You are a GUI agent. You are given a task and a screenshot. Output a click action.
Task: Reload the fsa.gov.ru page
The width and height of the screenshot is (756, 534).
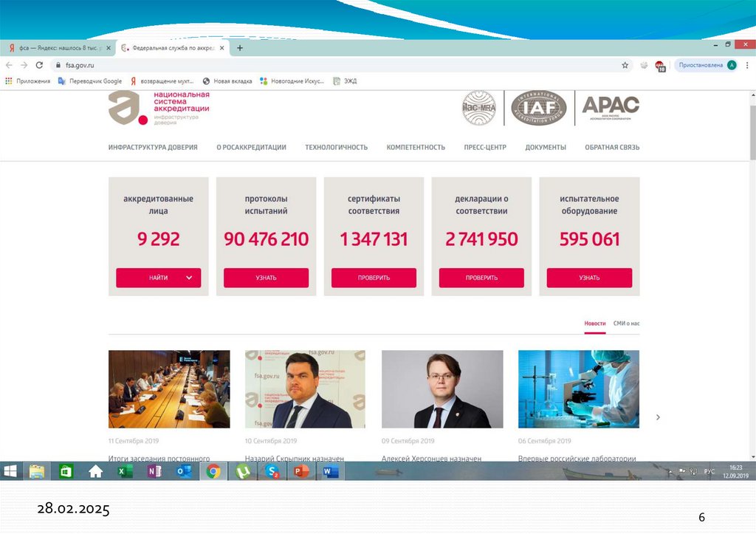(40, 65)
